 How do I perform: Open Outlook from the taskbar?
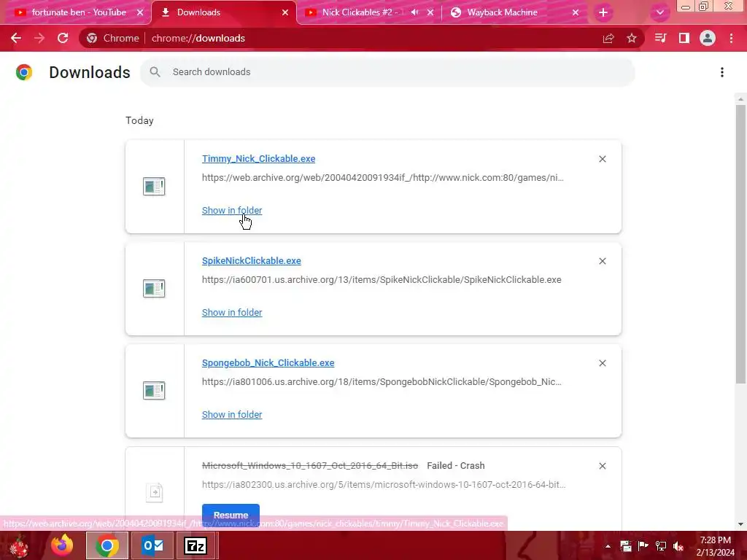[x=152, y=545]
